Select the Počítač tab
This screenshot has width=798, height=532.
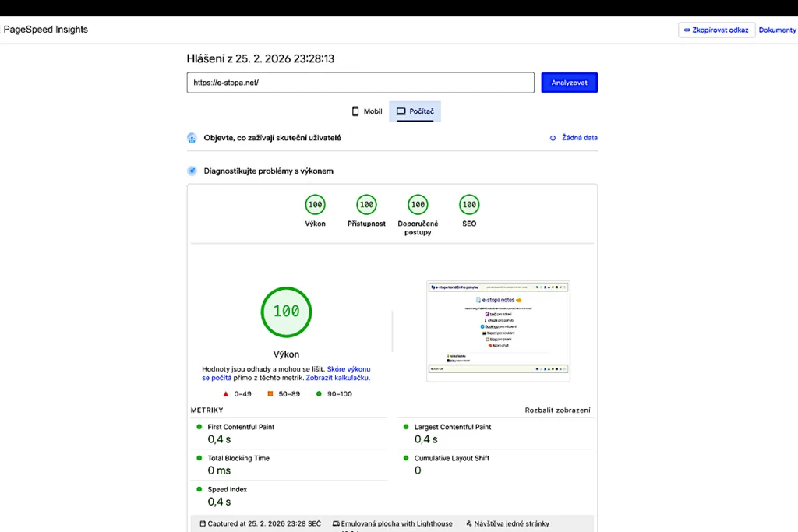415,111
